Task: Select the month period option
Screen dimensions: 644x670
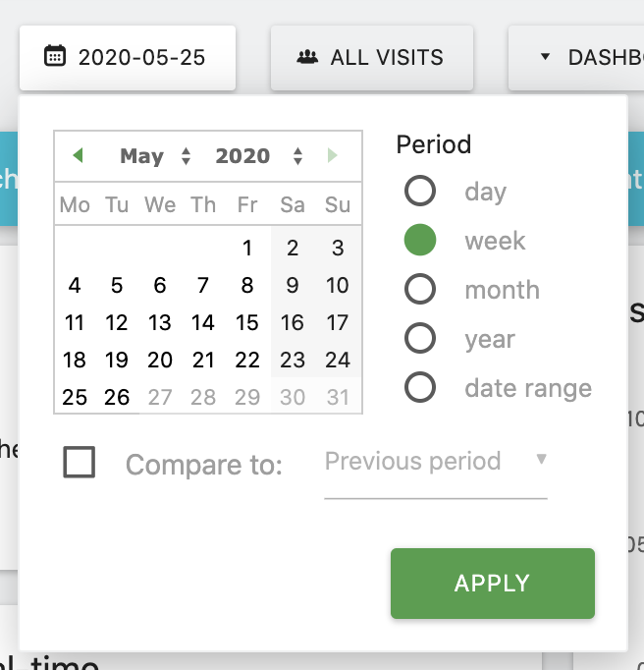Action: tap(420, 290)
